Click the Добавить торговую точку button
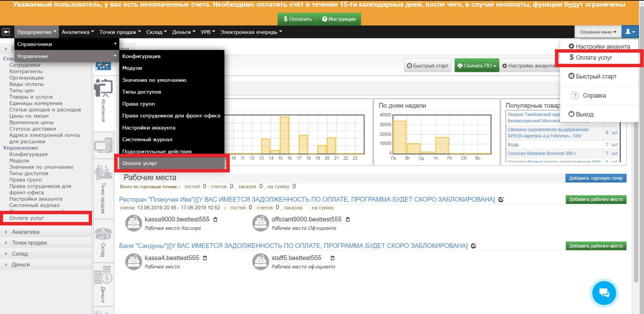This screenshot has width=644, height=314. [x=595, y=178]
